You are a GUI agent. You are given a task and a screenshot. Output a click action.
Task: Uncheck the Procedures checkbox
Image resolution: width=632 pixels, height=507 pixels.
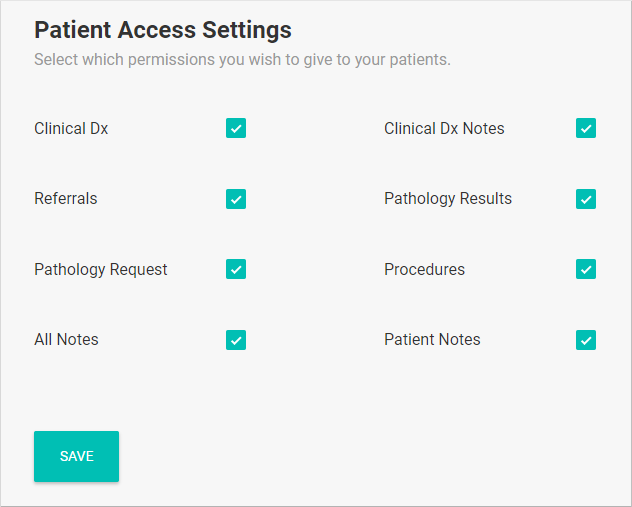point(586,269)
